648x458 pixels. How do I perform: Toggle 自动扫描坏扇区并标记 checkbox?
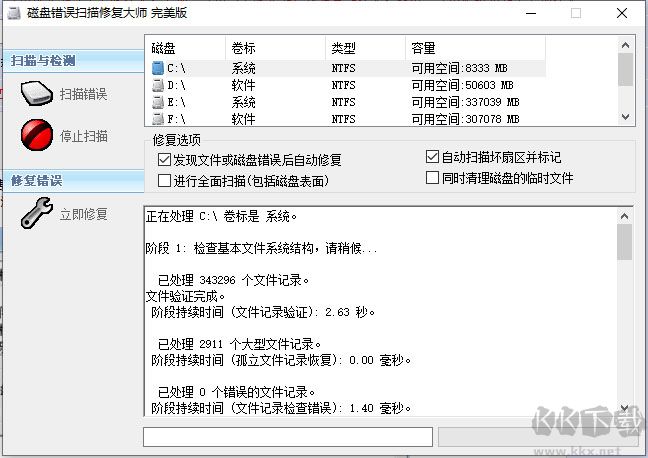click(x=432, y=157)
